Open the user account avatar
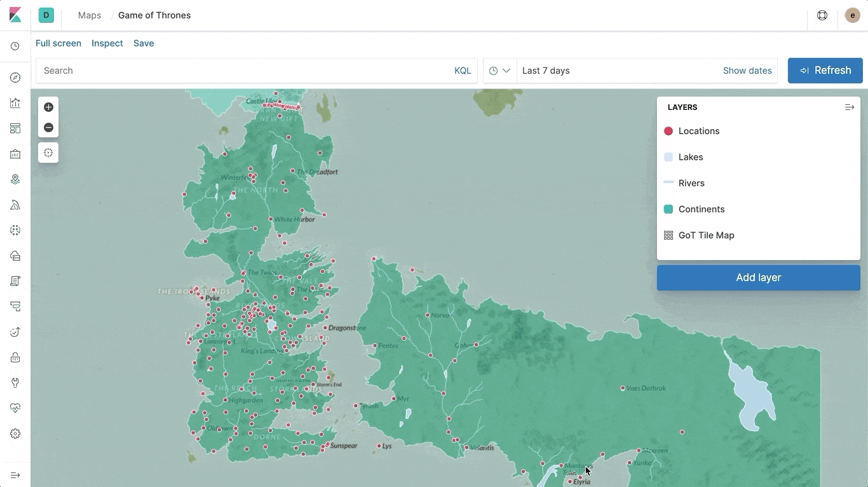Image resolution: width=868 pixels, height=487 pixels. [853, 15]
